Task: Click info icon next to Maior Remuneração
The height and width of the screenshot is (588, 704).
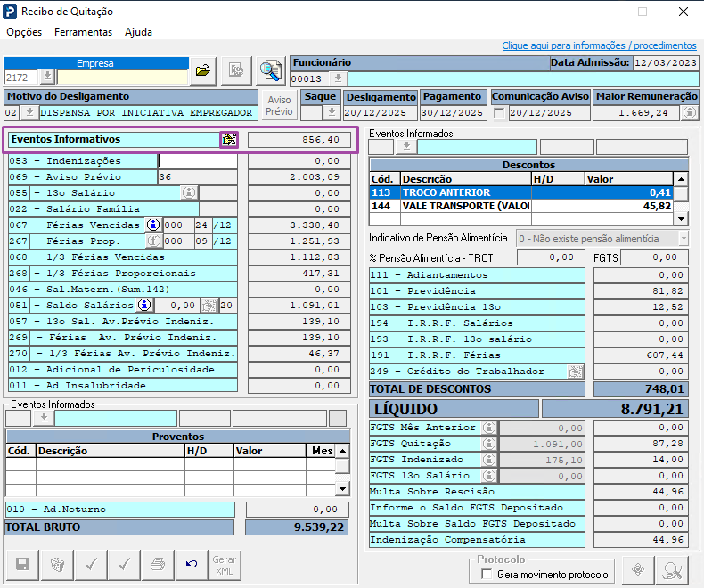Action: [x=690, y=112]
